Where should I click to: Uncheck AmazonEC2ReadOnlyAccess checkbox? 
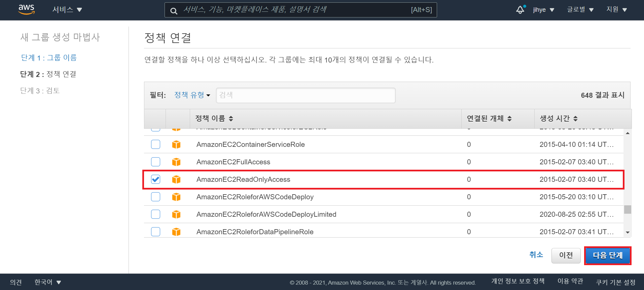[x=155, y=179]
